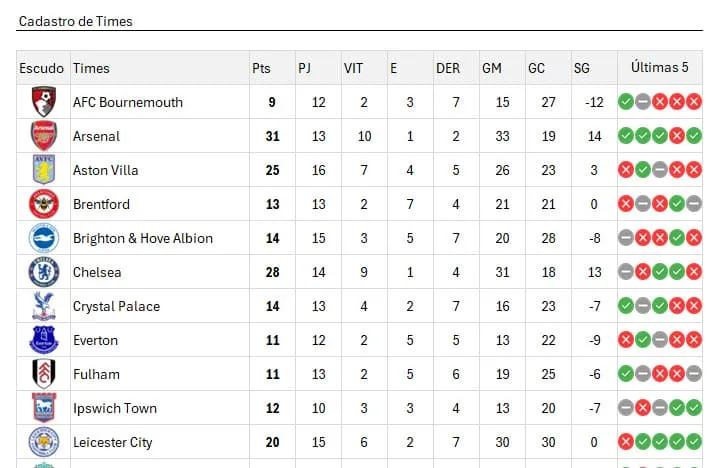Select the Chelsea lion badge
The height and width of the screenshot is (468, 710).
43,272
